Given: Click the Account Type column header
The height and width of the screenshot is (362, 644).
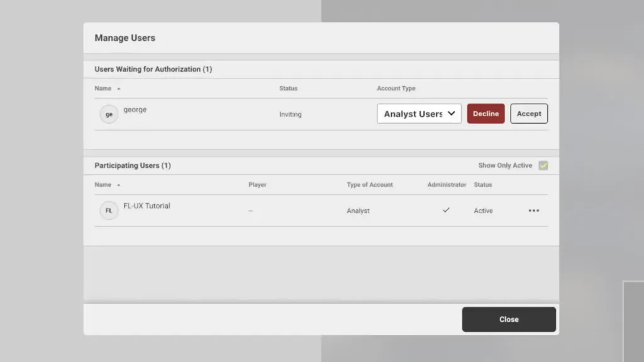Looking at the screenshot, I should point(396,88).
